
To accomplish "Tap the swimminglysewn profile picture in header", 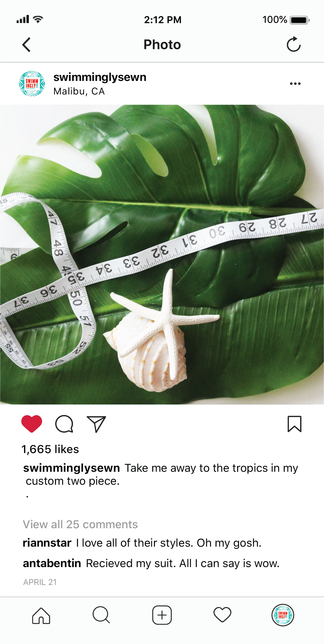I will click(32, 84).
